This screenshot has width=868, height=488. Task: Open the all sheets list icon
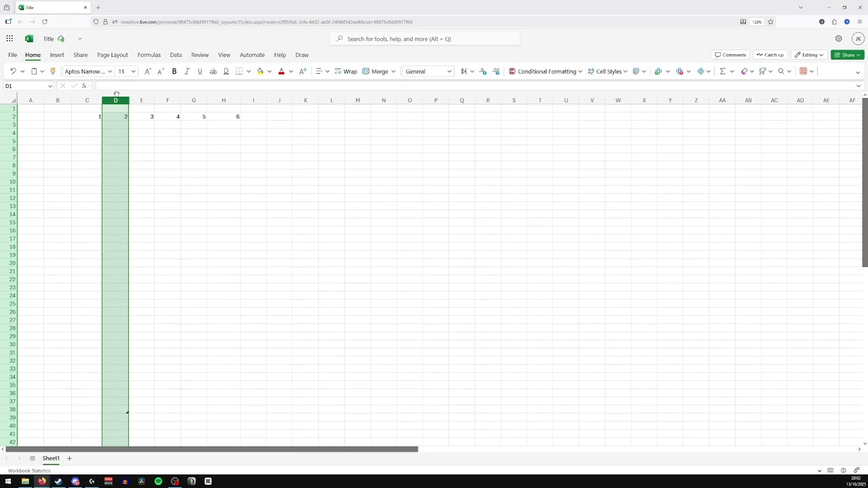coord(32,458)
